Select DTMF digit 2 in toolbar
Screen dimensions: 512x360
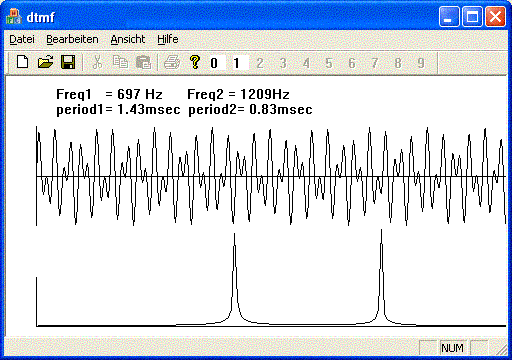(260, 63)
